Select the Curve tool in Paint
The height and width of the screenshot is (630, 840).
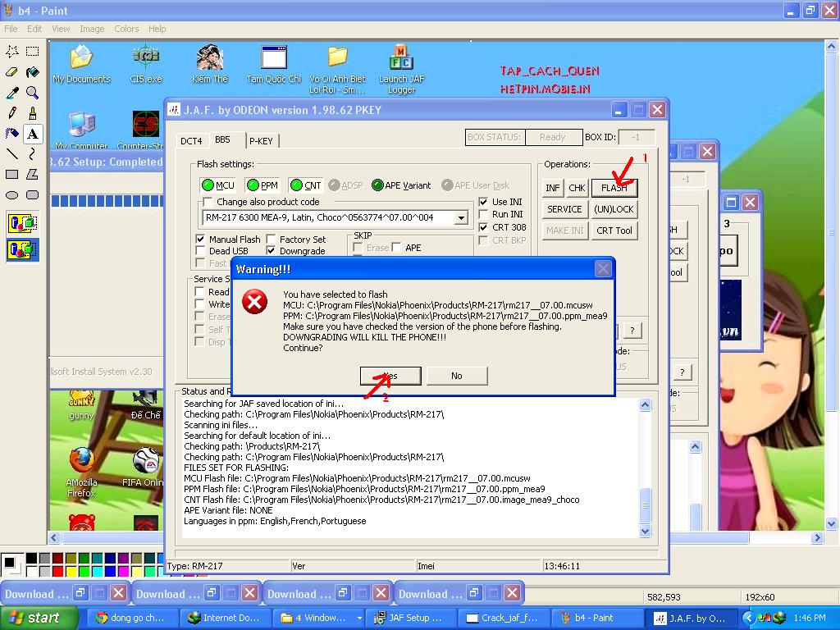point(33,154)
